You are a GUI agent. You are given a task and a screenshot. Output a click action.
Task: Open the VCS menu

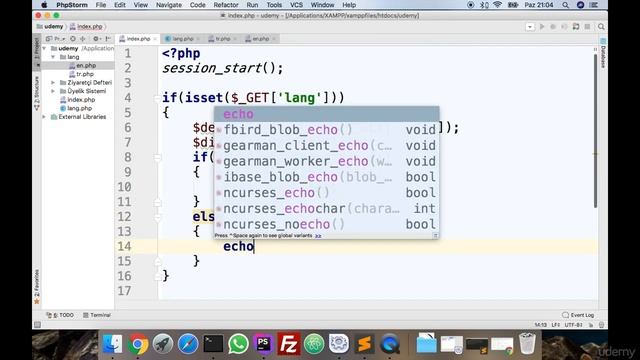click(x=296, y=5)
